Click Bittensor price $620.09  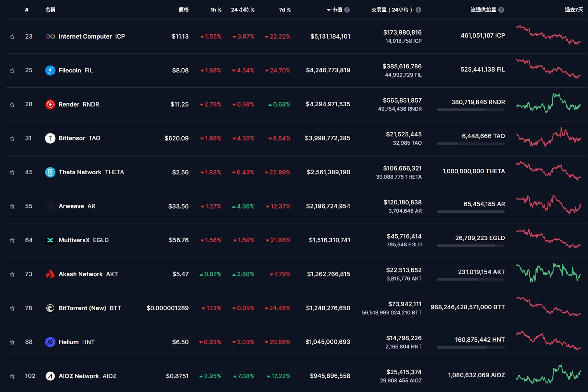click(x=177, y=138)
